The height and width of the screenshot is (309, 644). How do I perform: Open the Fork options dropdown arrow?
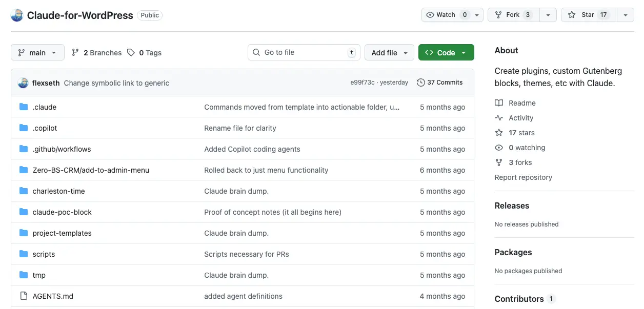[548, 15]
